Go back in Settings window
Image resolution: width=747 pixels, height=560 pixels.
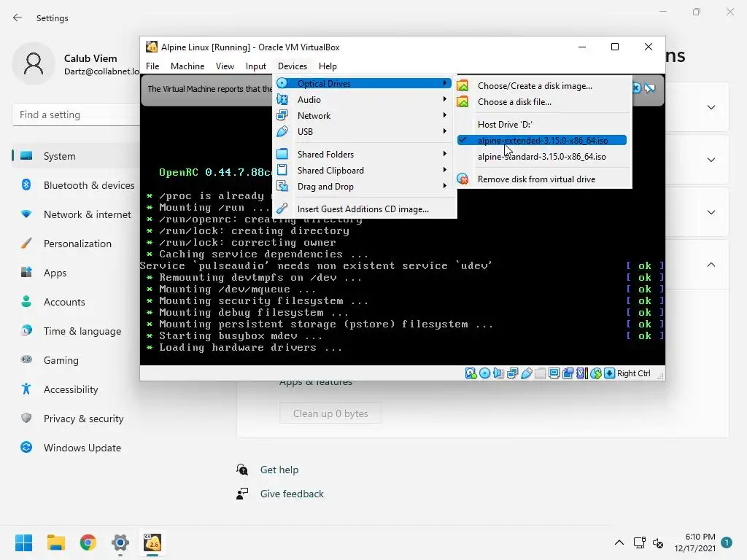coord(18,18)
